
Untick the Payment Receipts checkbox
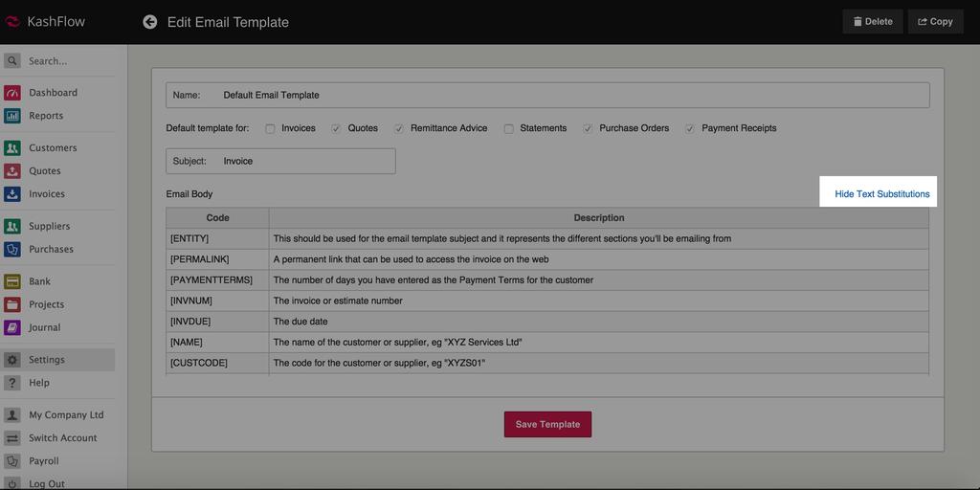tap(689, 128)
